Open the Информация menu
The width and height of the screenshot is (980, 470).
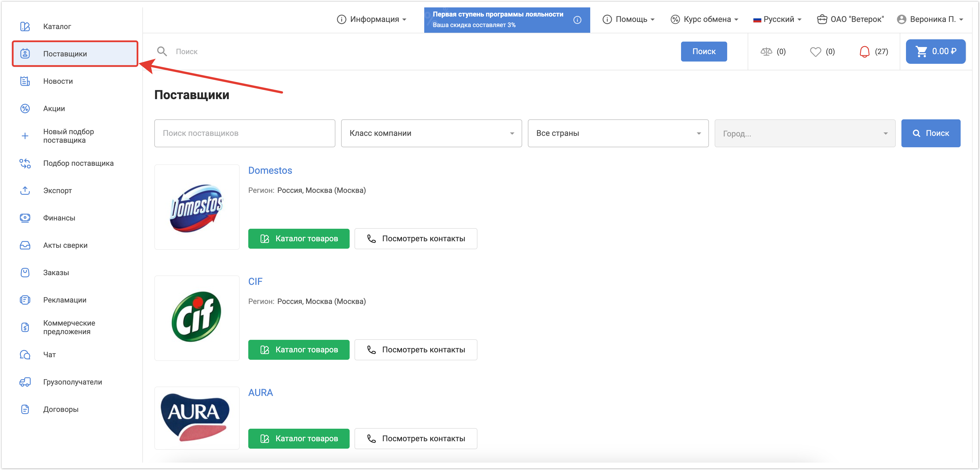pyautogui.click(x=372, y=19)
